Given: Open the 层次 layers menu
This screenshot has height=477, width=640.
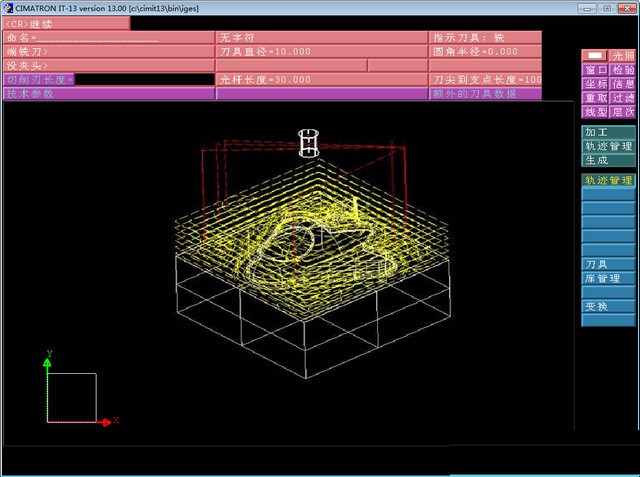Looking at the screenshot, I should (x=623, y=112).
